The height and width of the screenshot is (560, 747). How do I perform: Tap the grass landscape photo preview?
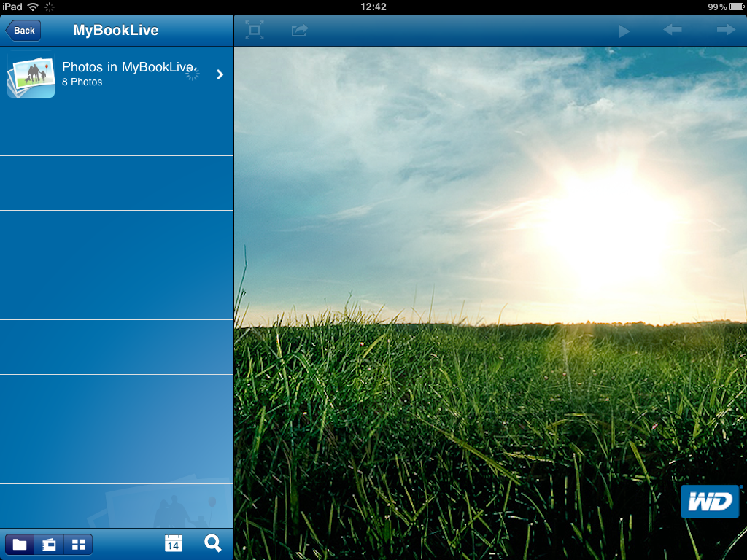491,303
